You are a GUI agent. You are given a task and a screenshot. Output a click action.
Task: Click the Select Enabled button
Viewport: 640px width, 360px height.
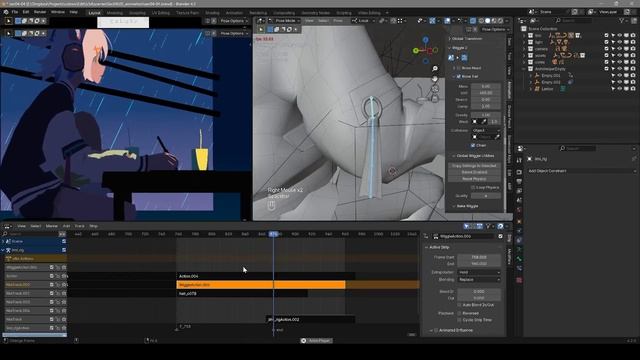click(x=474, y=172)
